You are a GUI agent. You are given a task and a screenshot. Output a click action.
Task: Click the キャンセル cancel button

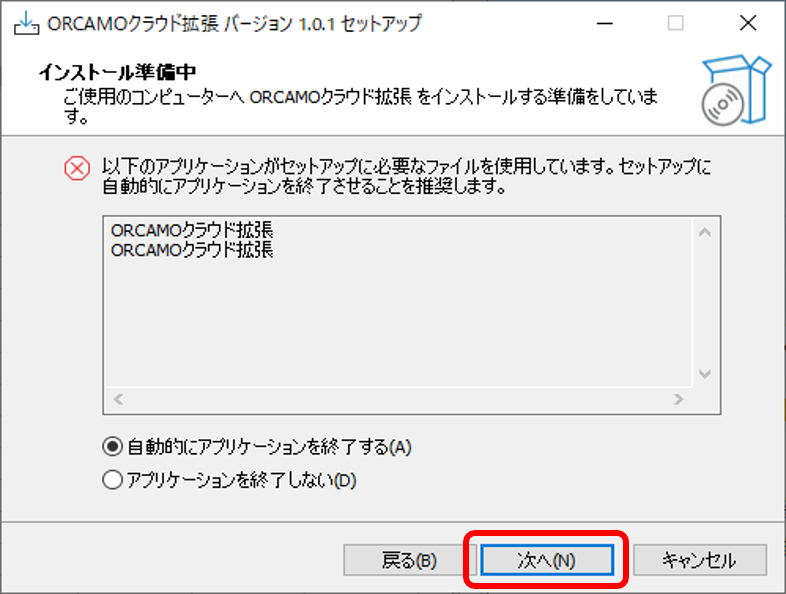[x=700, y=560]
